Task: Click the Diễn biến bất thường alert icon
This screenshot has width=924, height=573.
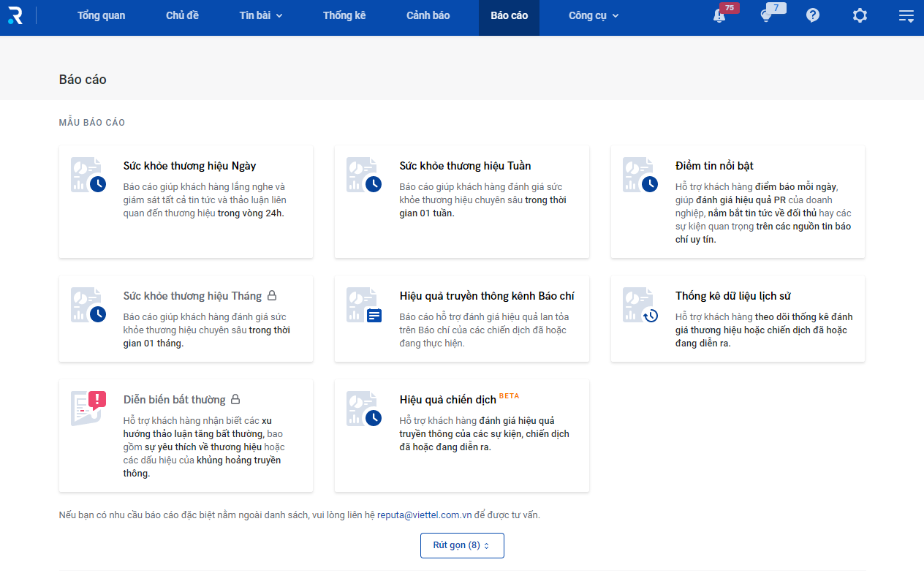Action: (x=88, y=409)
